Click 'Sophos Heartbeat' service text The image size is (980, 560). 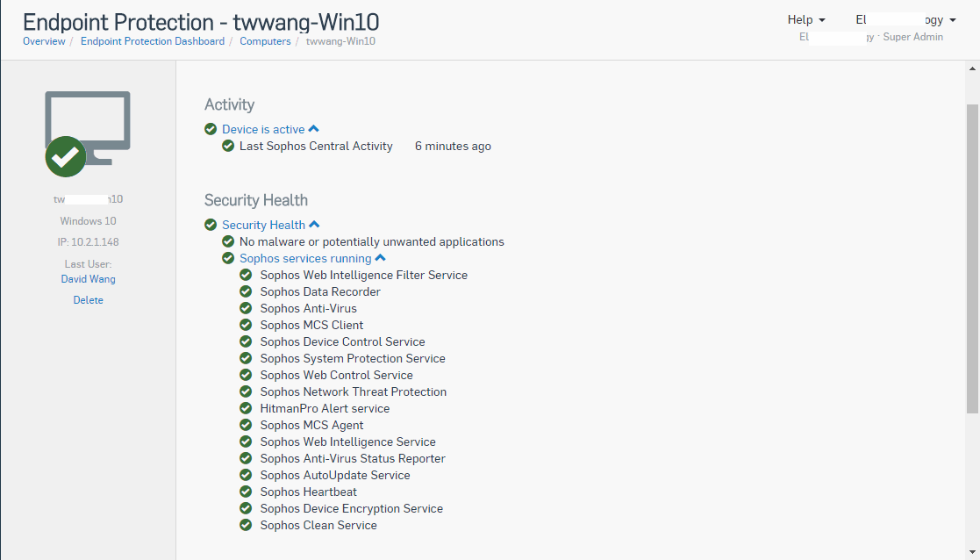pos(309,492)
